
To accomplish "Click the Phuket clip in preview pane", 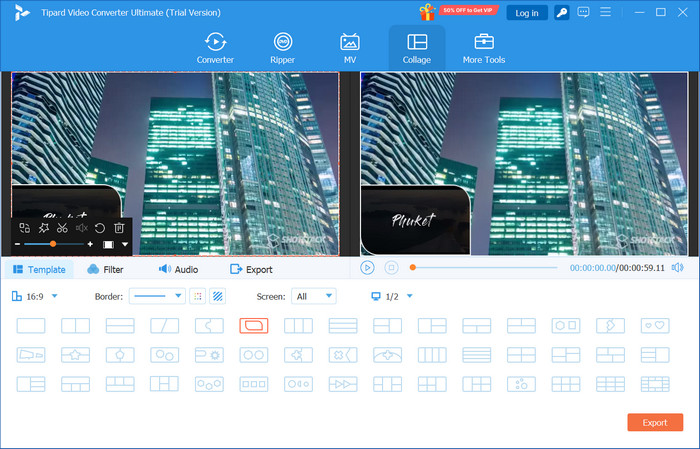I will pyautogui.click(x=415, y=220).
